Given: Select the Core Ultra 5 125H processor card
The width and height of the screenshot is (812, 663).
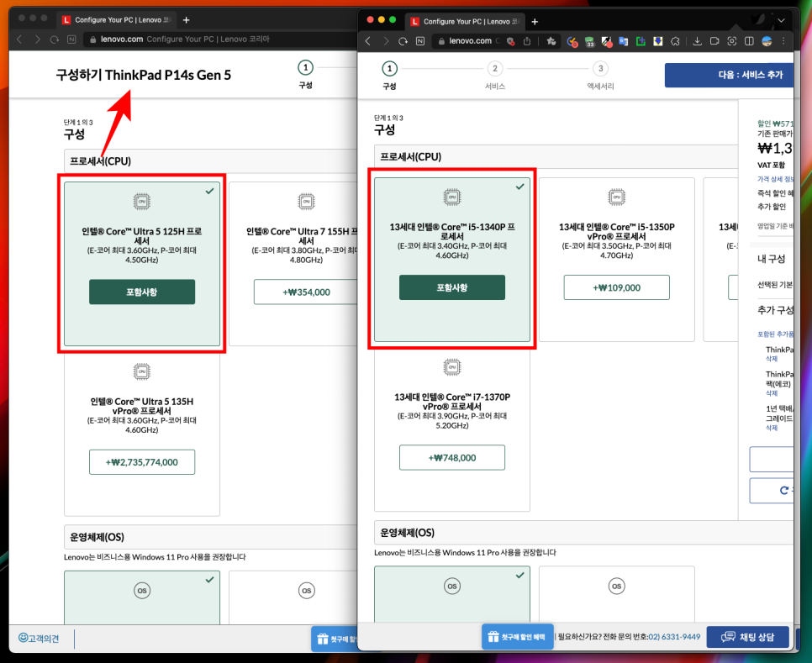Looking at the screenshot, I should click(x=142, y=264).
